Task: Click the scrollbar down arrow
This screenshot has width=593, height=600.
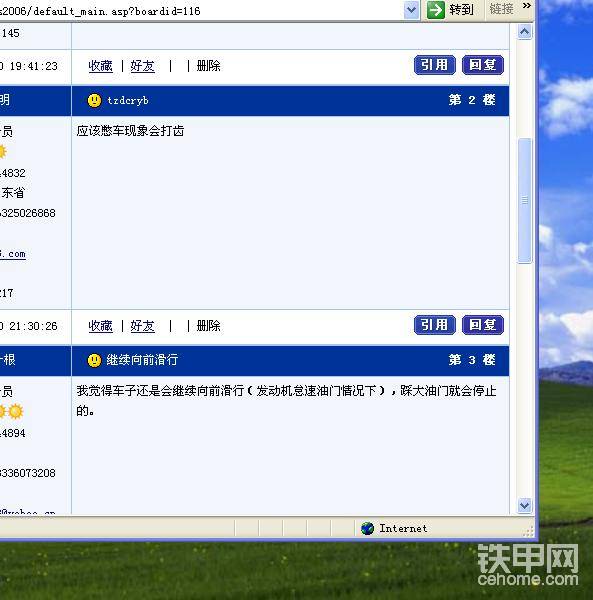Action: [525, 505]
